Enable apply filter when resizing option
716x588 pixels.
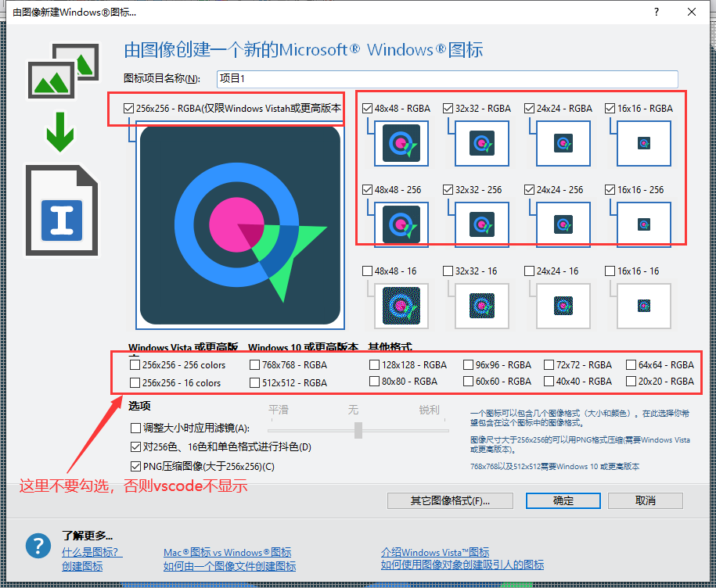point(135,428)
